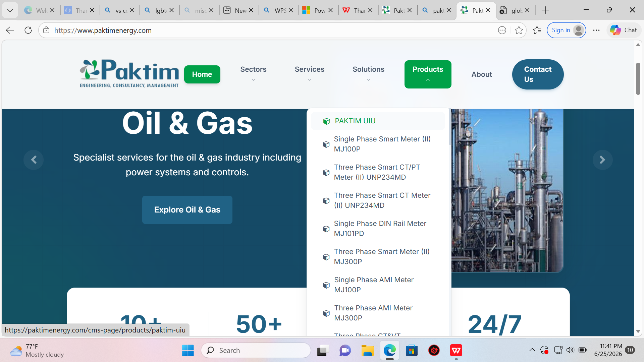Expand the Solutions menu
The image size is (644, 362).
pyautogui.click(x=368, y=74)
